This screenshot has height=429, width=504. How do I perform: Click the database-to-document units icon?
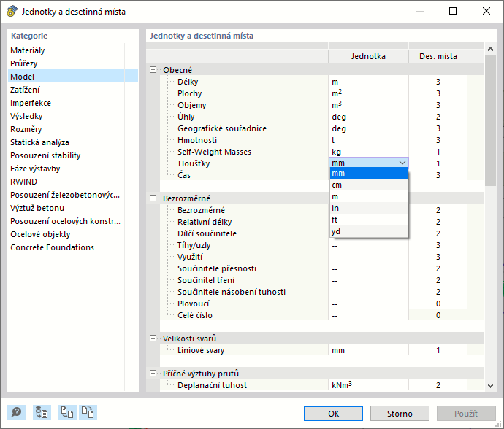pyautogui.click(x=42, y=413)
